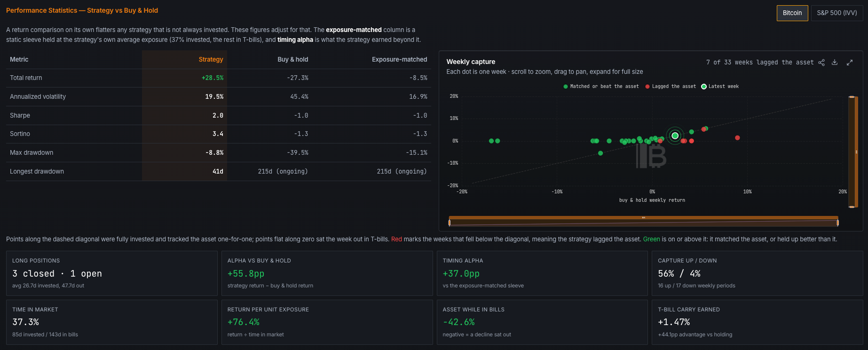Click the Max drawdown row label

32,153
